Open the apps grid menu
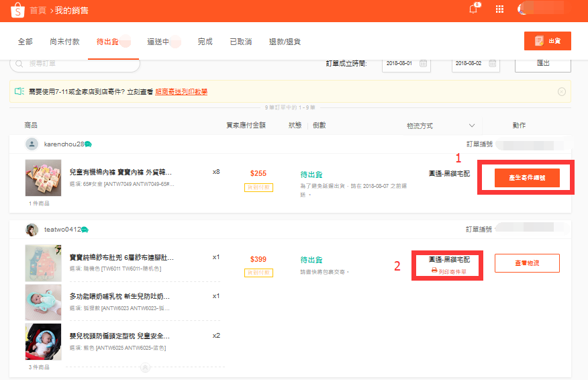 pos(499,9)
